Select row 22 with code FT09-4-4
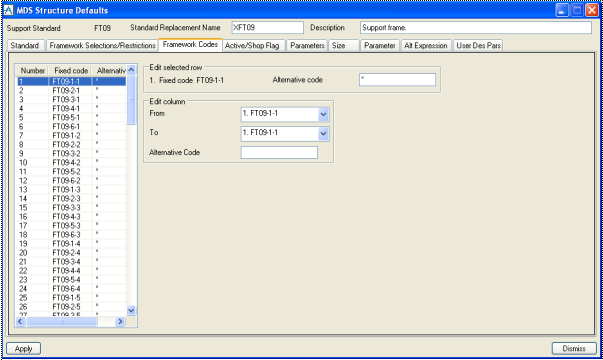The height and width of the screenshot is (360, 603). click(71, 271)
